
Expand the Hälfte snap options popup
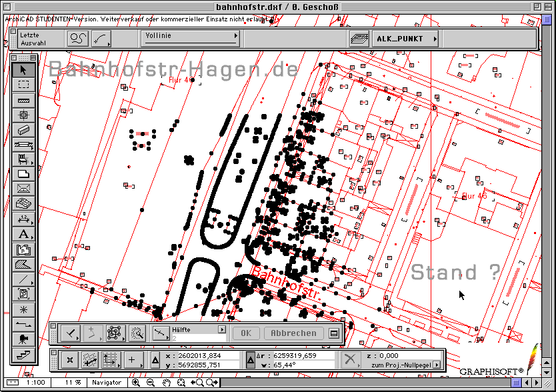222,329
